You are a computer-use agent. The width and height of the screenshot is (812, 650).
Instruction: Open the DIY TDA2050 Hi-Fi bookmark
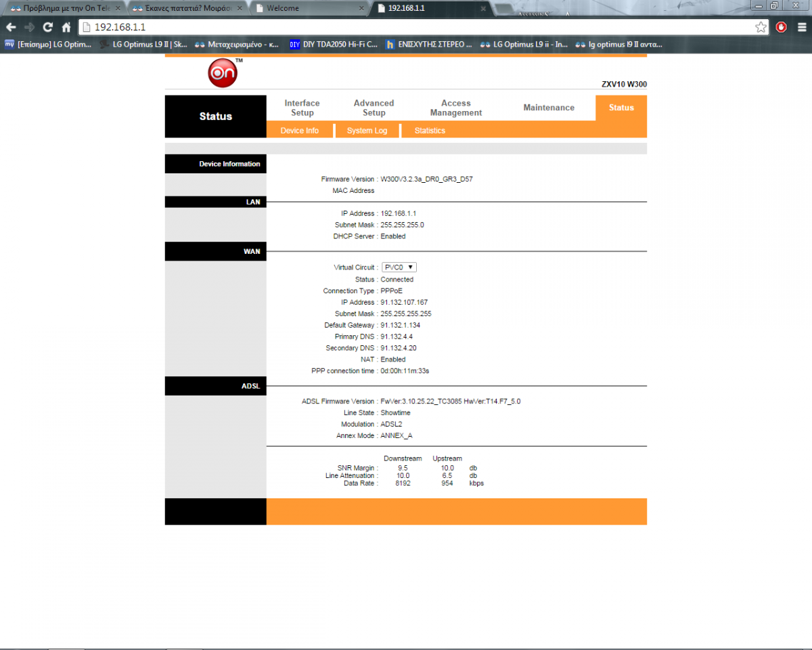(x=334, y=45)
